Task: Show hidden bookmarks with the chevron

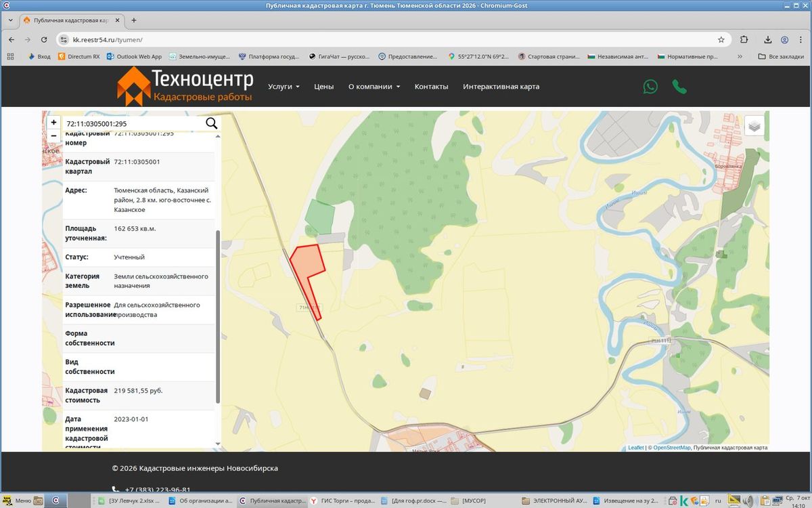Action: pos(740,56)
